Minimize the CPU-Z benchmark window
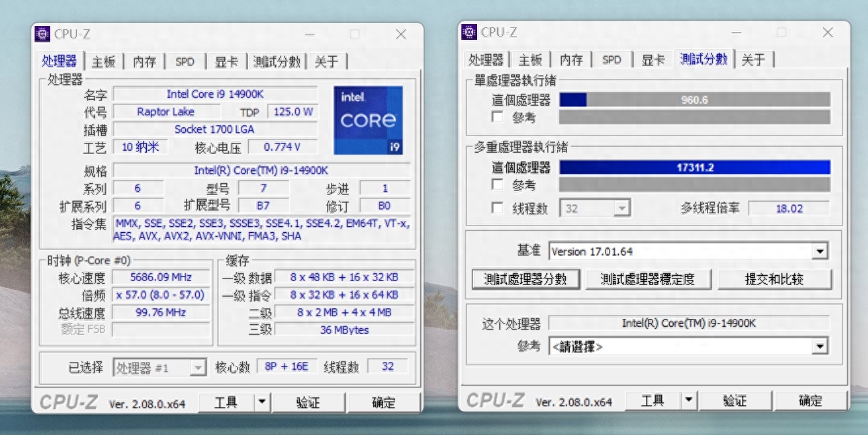 point(736,32)
